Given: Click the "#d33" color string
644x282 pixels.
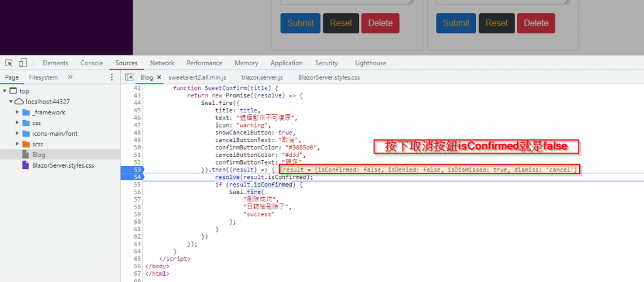Looking at the screenshot, I should (x=293, y=155).
